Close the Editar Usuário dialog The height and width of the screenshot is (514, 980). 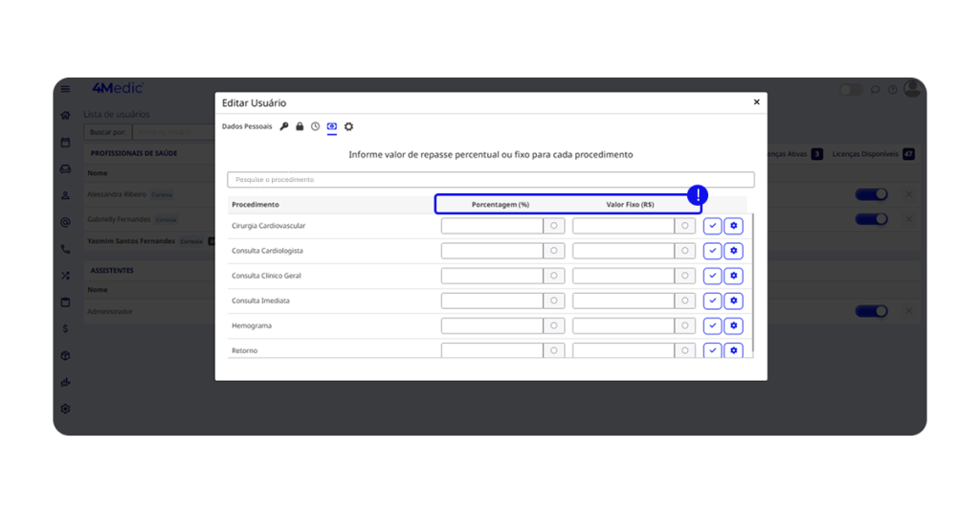tap(756, 102)
